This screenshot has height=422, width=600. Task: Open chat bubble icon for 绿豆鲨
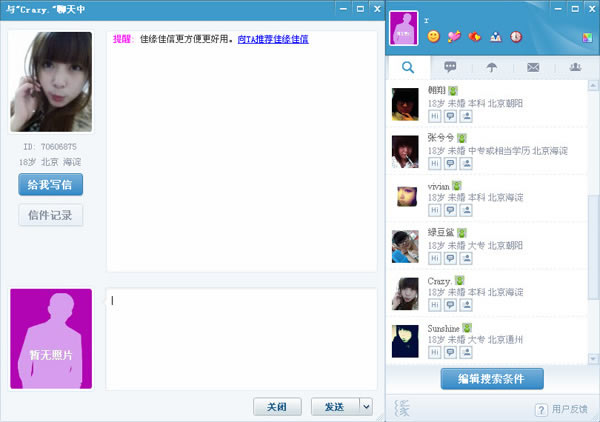[450, 258]
